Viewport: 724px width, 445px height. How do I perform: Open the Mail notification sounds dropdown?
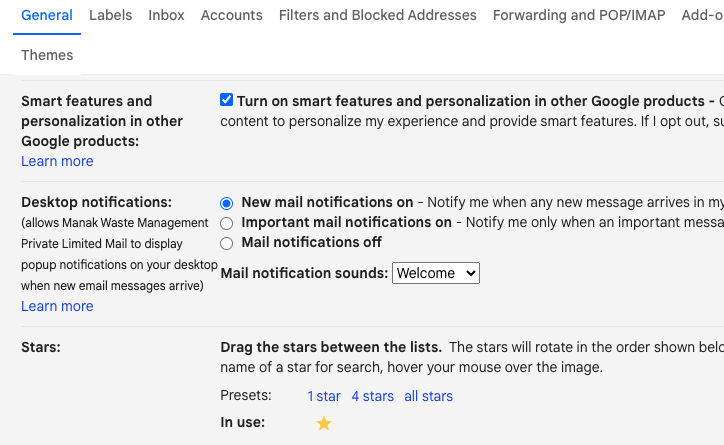436,273
